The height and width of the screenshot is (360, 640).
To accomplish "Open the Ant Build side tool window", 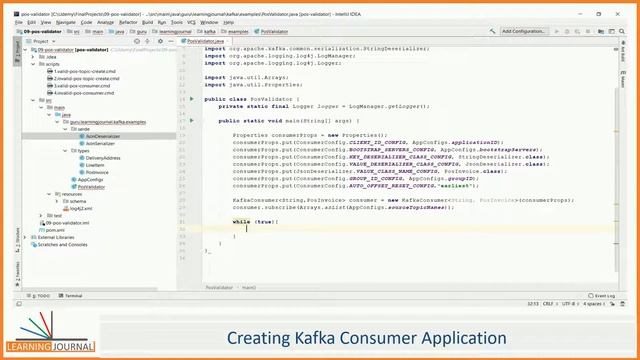I will click(623, 51).
